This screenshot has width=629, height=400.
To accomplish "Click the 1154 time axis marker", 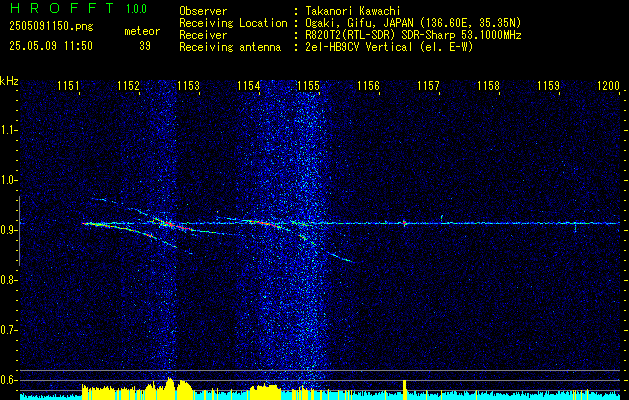I will (248, 86).
